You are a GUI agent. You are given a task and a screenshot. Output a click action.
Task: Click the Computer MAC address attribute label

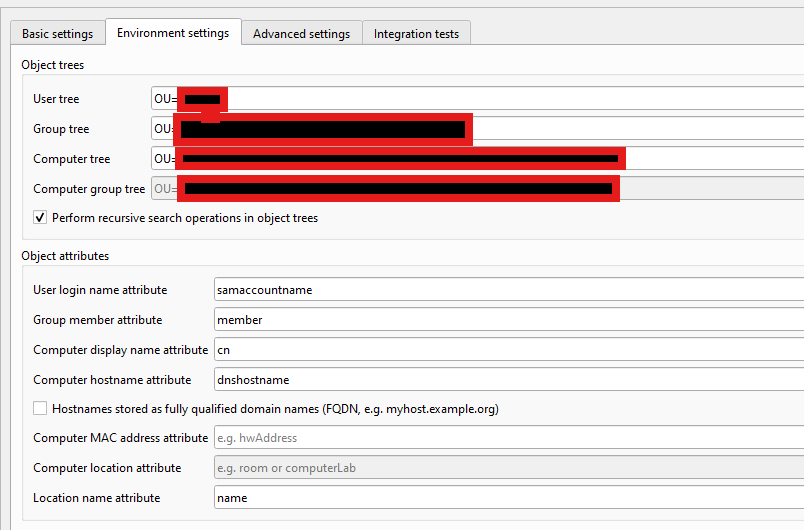[x=120, y=438]
